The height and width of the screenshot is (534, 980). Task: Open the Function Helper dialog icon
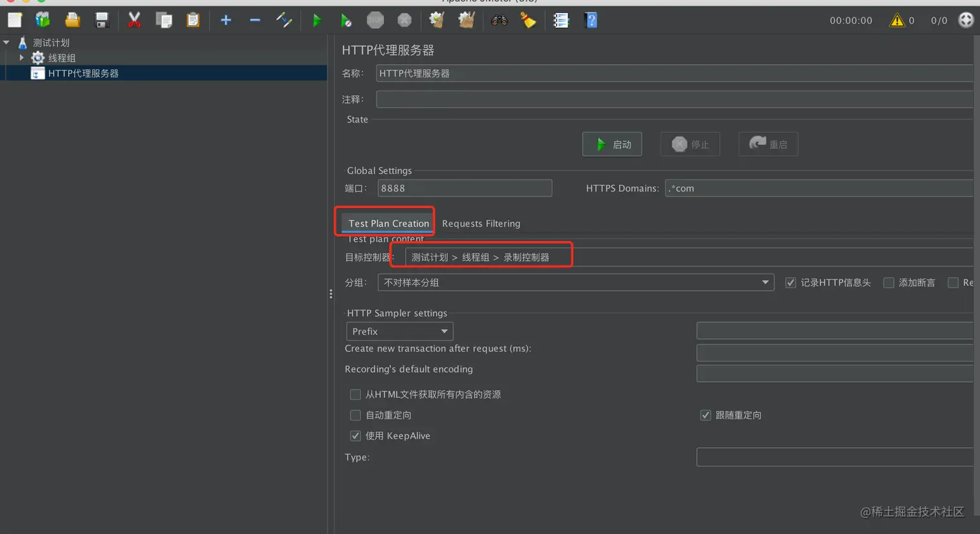tap(561, 20)
